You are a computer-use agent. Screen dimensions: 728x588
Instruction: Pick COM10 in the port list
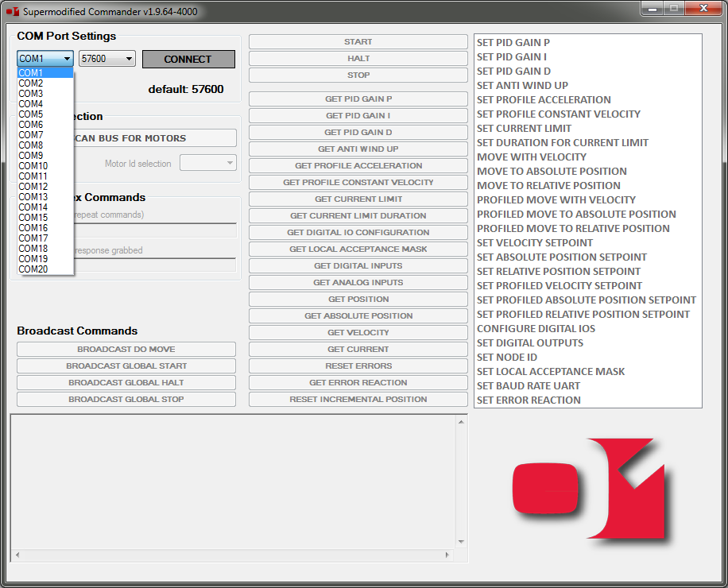pyautogui.click(x=45, y=166)
